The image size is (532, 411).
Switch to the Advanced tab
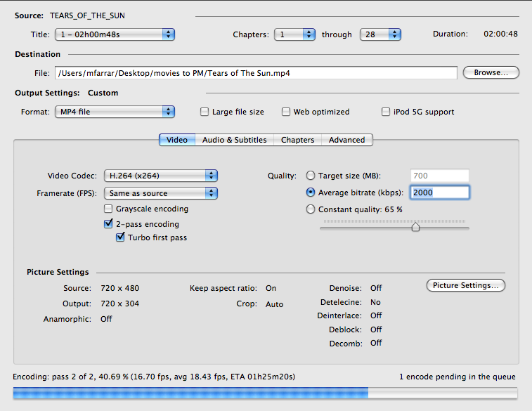click(346, 140)
